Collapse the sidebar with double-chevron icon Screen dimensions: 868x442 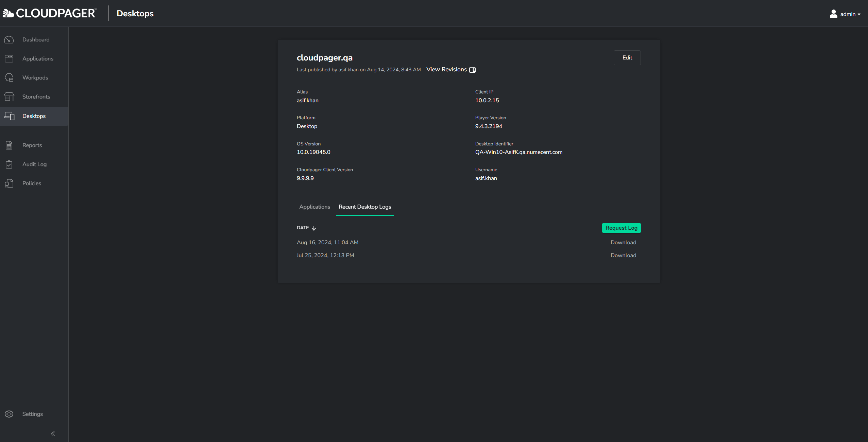coord(53,434)
